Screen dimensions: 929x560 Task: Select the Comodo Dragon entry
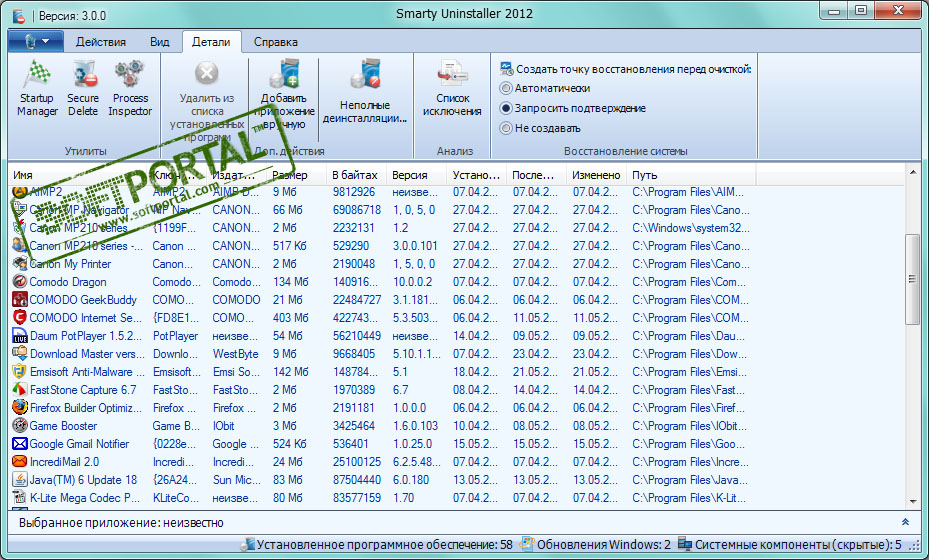coord(68,282)
